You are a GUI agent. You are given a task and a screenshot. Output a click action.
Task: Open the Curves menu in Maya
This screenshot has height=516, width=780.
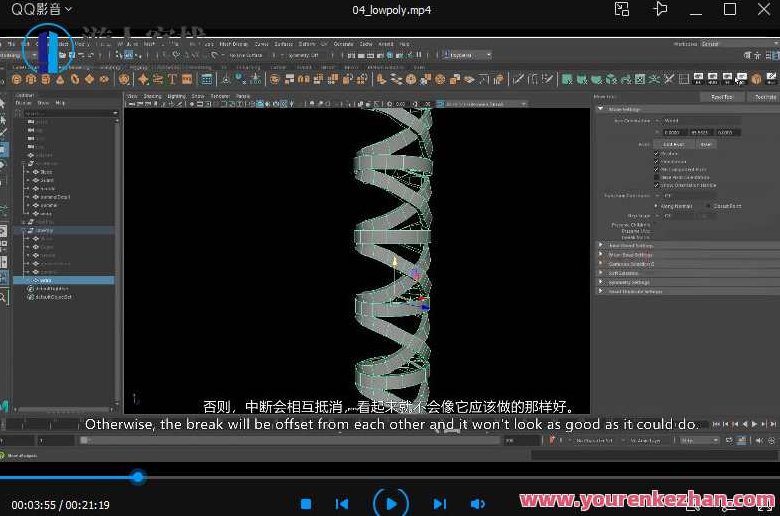[x=262, y=44]
